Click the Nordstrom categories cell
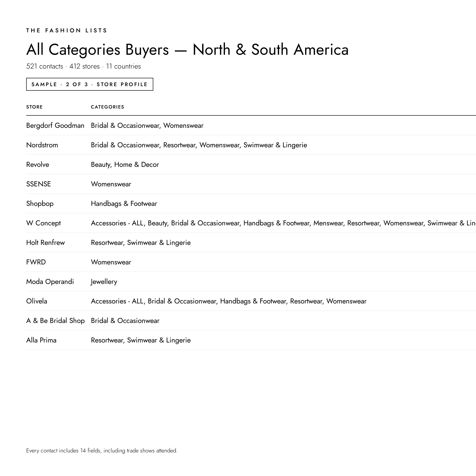476x476 pixels. [x=199, y=145]
